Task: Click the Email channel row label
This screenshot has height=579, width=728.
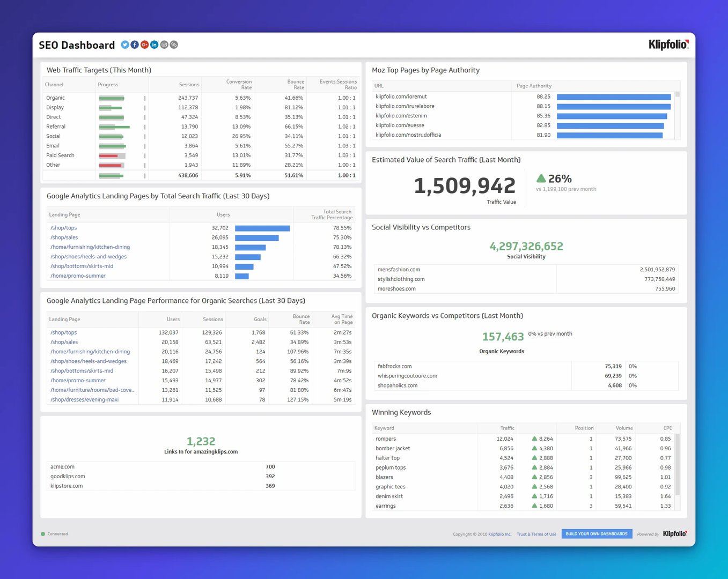Action: point(53,146)
